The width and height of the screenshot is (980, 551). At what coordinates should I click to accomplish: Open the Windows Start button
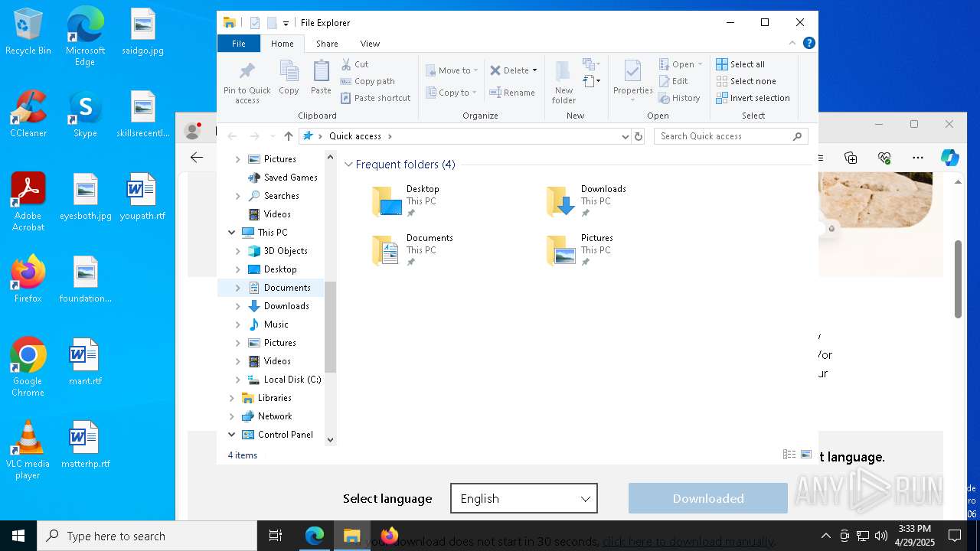[18, 536]
